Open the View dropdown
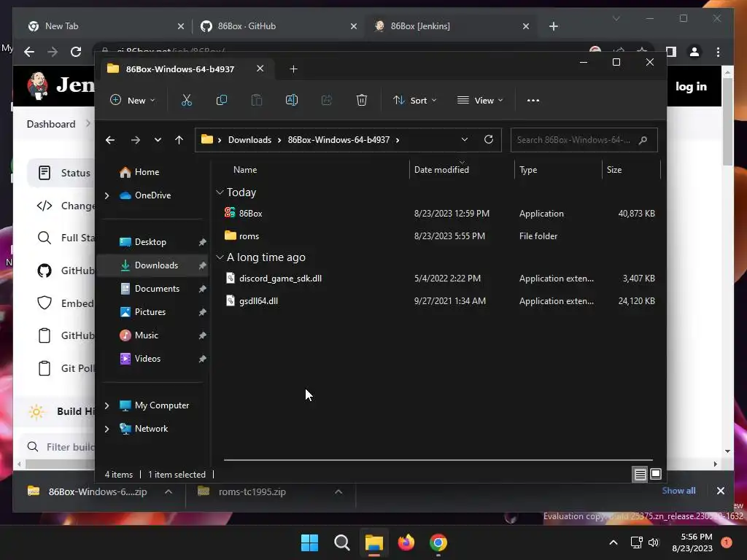Screen dimensions: 747x560 pyautogui.click(x=480, y=100)
